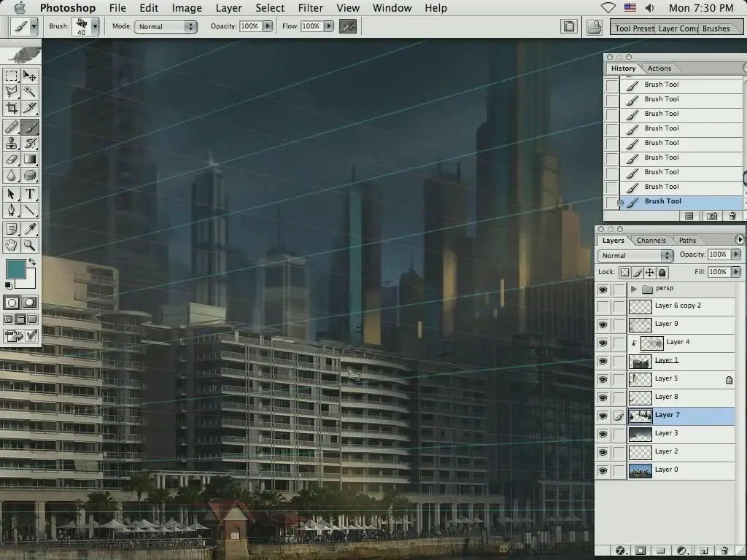Create a new layer set folder
This screenshot has height=560, width=747.
660,551
